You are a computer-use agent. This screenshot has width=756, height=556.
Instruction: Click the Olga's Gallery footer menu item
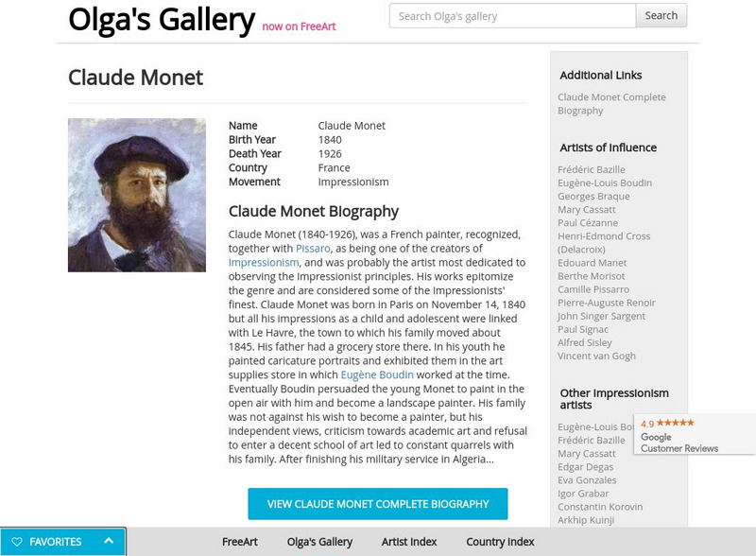coord(319,542)
